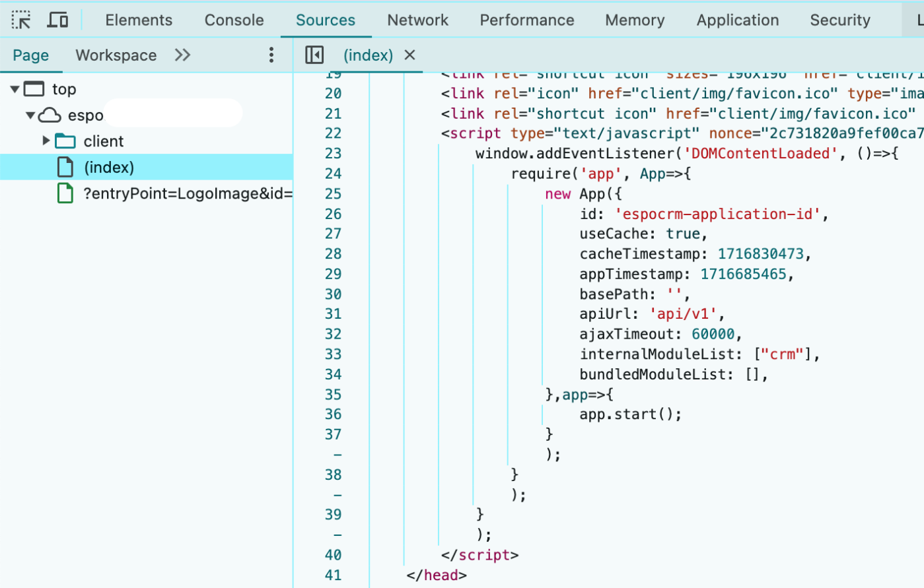Toggle the device toolbar icon
924x588 pixels.
[58, 20]
